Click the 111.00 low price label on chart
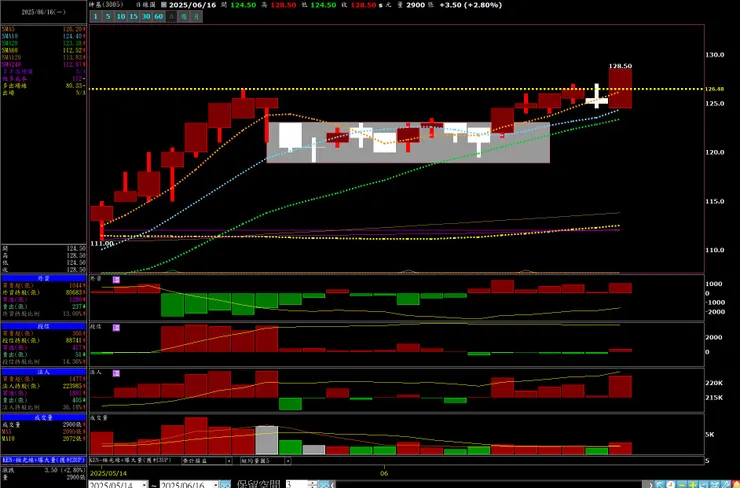740x488 pixels. 102,244
